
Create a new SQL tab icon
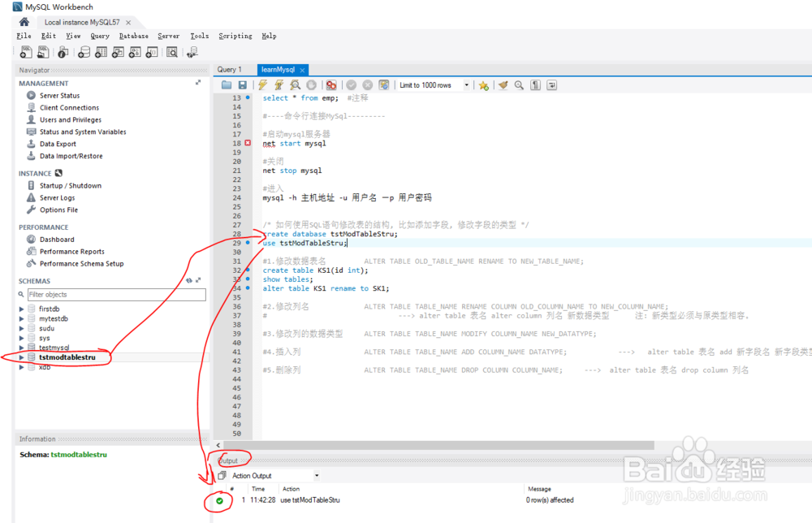[x=25, y=52]
